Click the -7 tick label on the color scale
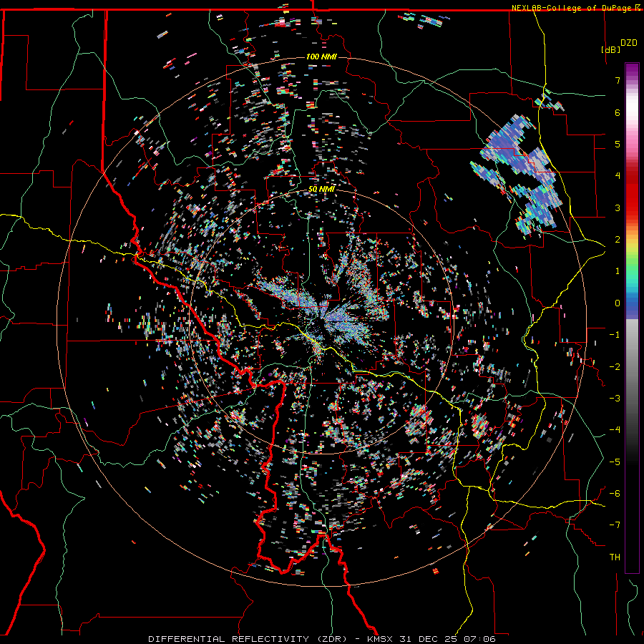 pos(615,525)
